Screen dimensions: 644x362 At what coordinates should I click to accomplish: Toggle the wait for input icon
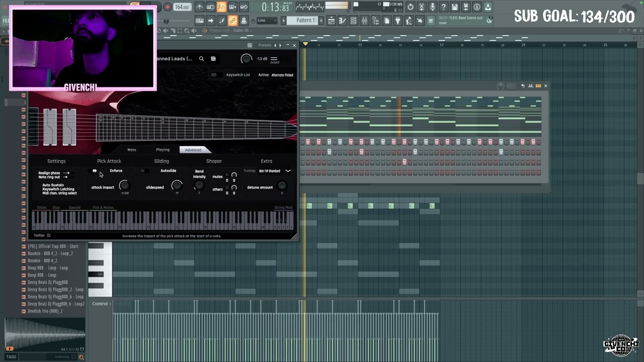pyautogui.click(x=210, y=7)
